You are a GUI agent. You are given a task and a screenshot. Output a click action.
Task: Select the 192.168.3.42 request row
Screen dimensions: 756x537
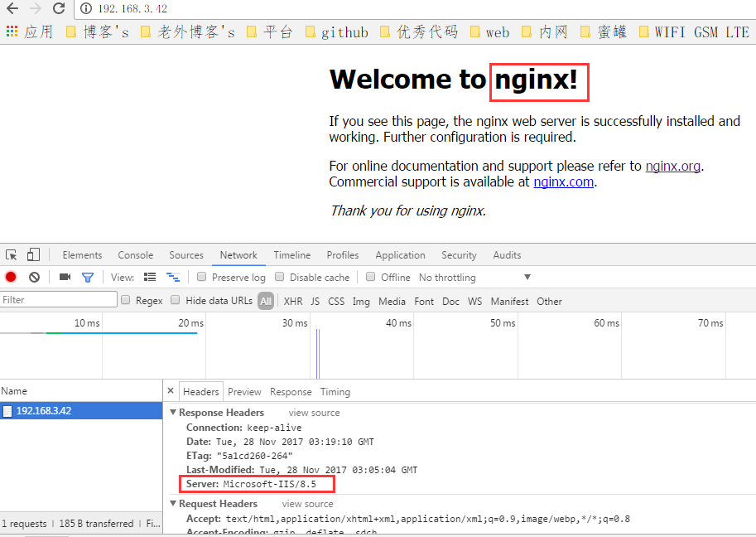[81, 411]
